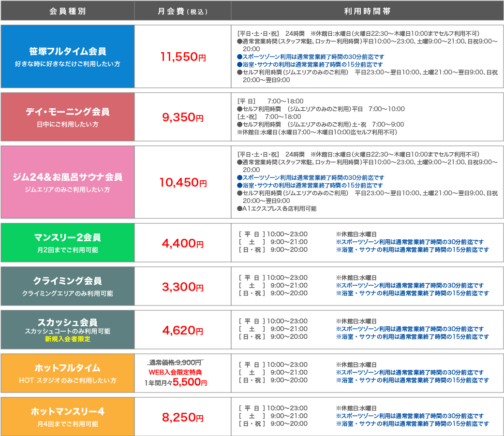Open the ホットマンスリー4 membership tile
The height and width of the screenshot is (436, 504).
(67, 417)
